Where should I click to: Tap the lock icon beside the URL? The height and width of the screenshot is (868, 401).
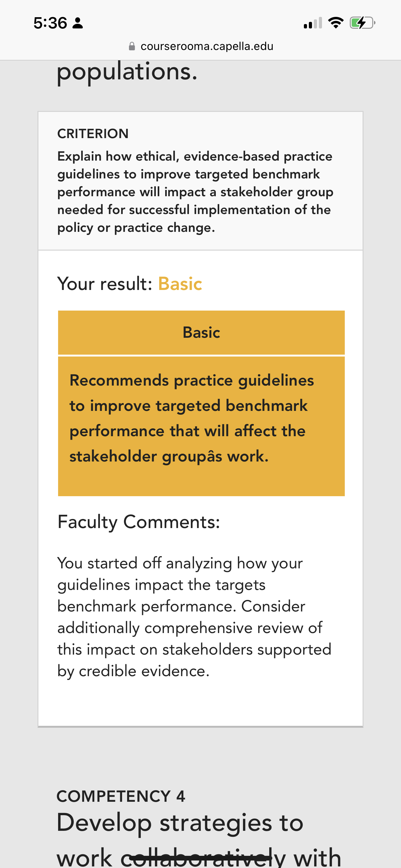coord(132,46)
